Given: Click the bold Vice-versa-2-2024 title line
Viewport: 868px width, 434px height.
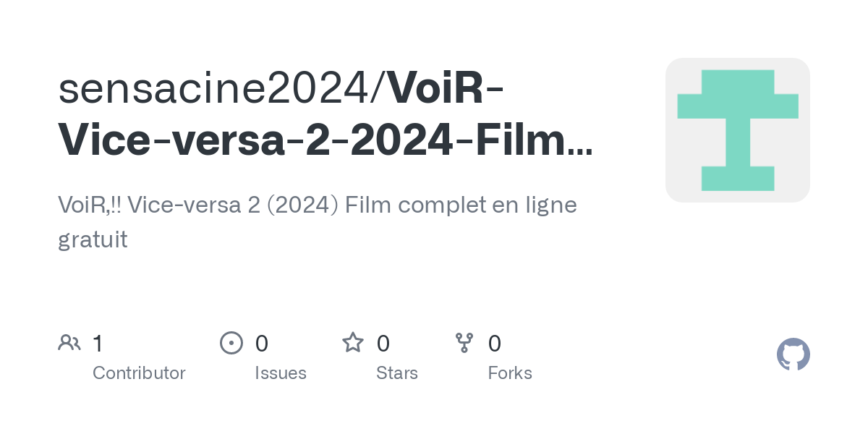Looking at the screenshot, I should 324,140.
